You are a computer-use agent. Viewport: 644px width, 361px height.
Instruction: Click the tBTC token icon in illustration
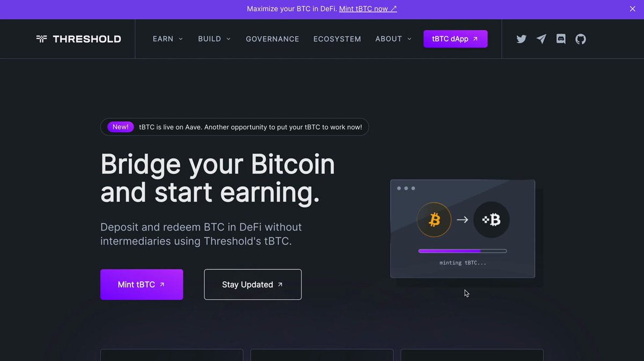coord(491,219)
